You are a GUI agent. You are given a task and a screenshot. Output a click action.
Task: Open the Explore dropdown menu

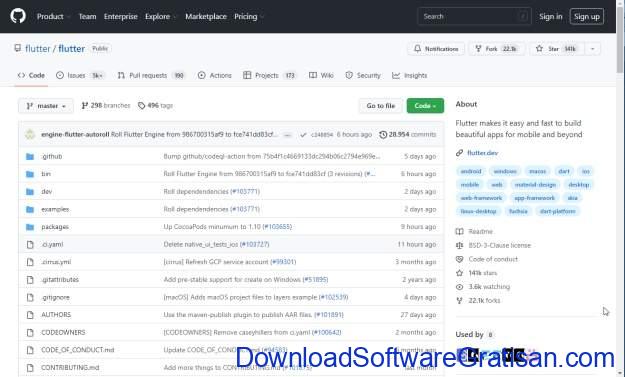pyautogui.click(x=160, y=16)
